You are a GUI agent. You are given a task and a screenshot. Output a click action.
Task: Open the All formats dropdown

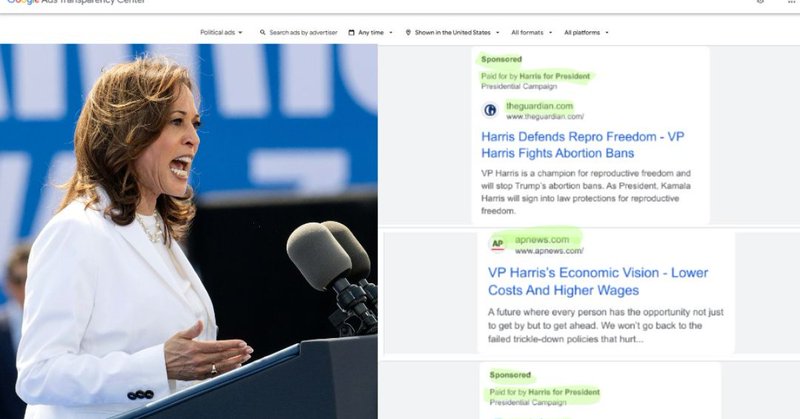point(532,32)
